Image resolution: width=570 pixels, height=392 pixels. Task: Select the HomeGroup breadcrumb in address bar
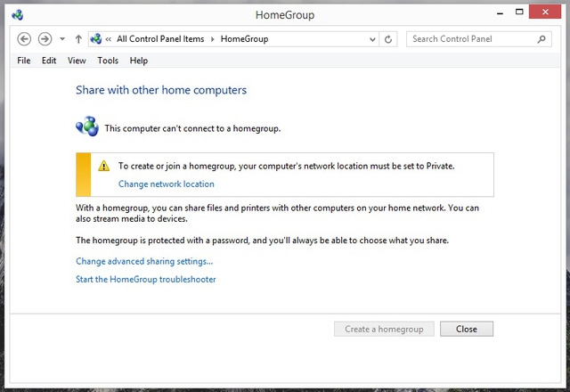[x=244, y=39]
